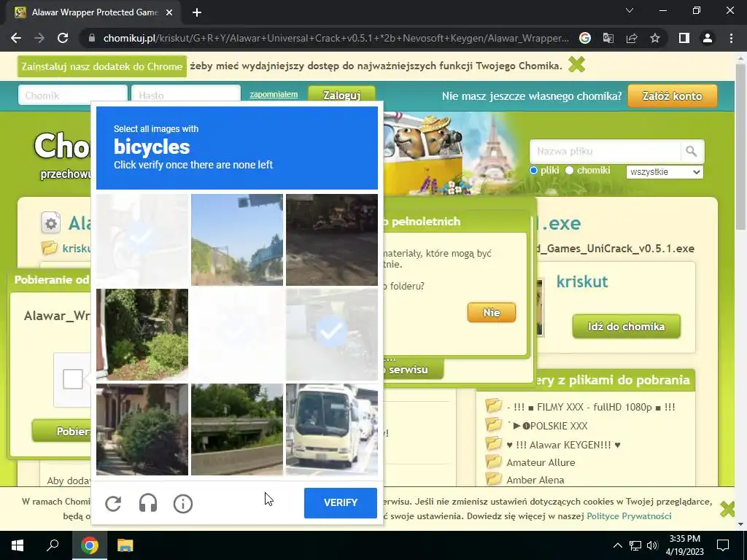
Task: Open Windows taskbar search
Action: pos(53,545)
